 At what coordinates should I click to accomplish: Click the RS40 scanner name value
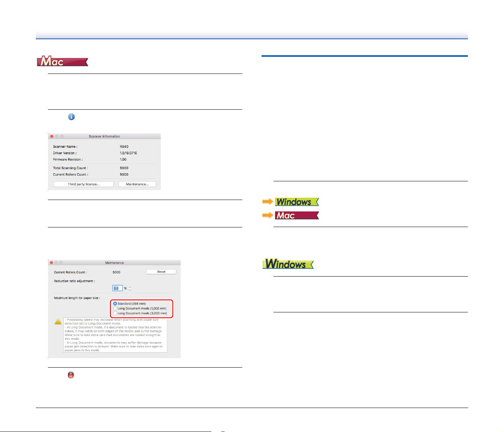124,147
